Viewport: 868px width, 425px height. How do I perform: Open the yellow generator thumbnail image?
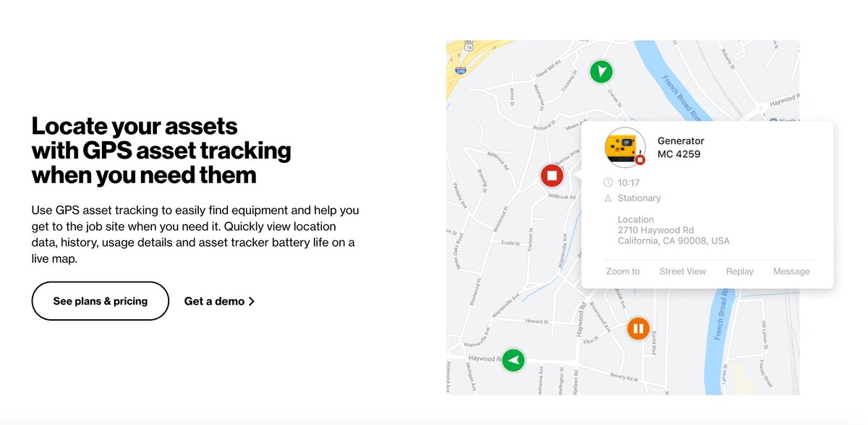point(624,146)
